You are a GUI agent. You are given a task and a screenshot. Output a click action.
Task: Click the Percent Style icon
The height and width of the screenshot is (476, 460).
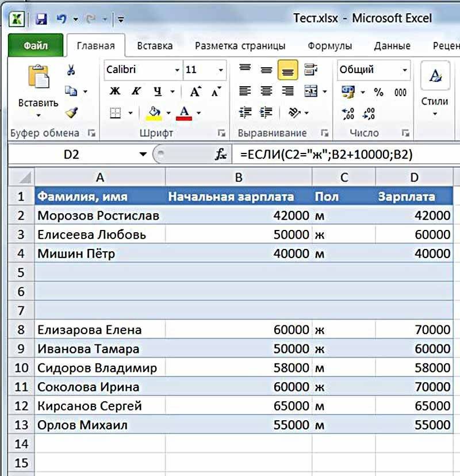378,91
